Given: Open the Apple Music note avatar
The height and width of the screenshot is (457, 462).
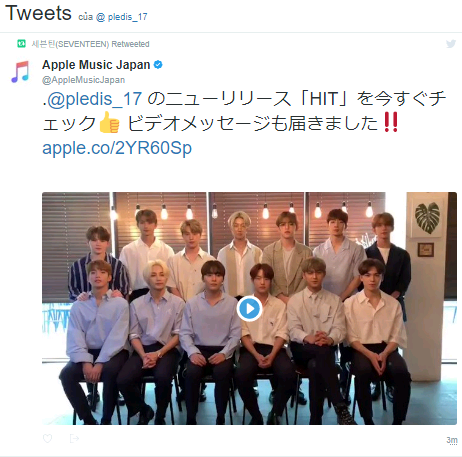Looking at the screenshot, I should 20,72.
